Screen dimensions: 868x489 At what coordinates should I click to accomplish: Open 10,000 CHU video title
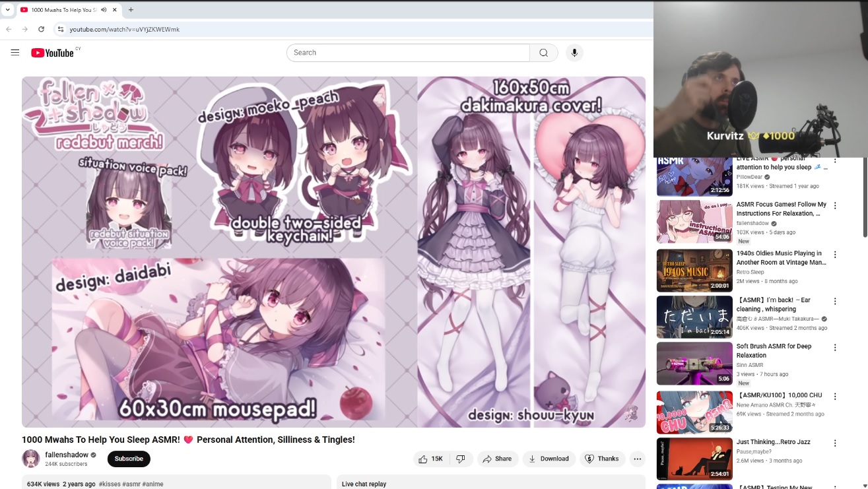coord(780,395)
